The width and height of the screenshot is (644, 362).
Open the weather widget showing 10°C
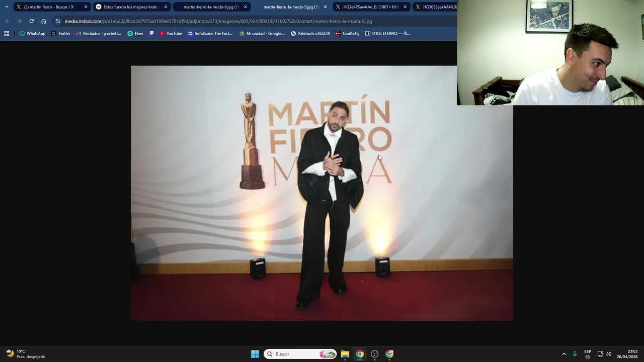[x=25, y=354]
